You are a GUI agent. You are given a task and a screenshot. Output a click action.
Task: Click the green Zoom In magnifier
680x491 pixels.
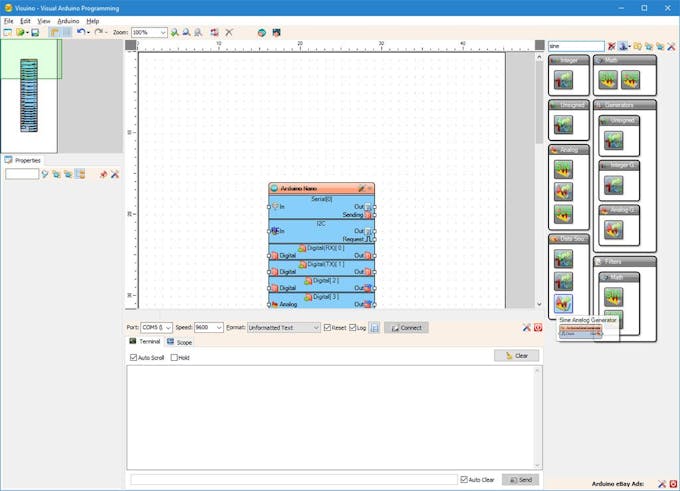point(174,33)
